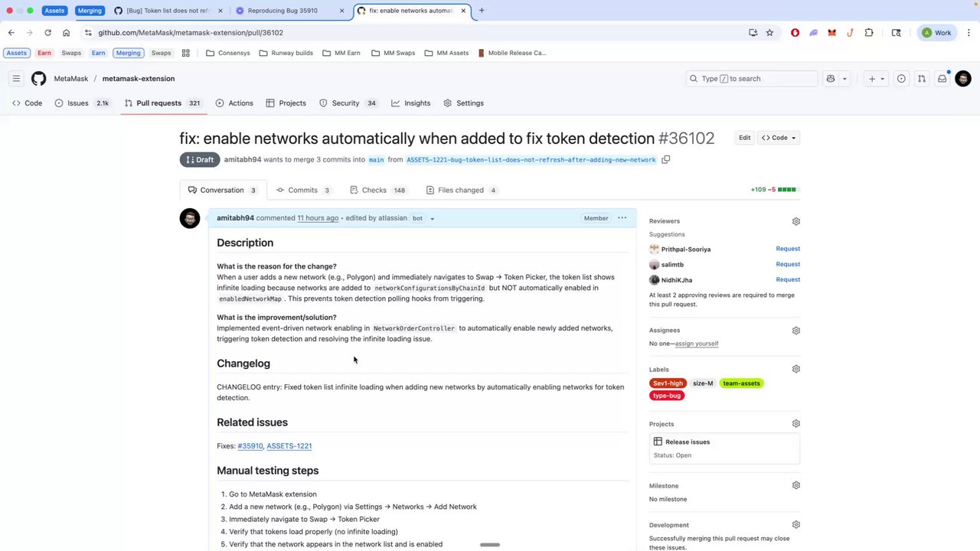Go back in browser history
Viewport: 980px width, 551px height.
tap(11, 33)
